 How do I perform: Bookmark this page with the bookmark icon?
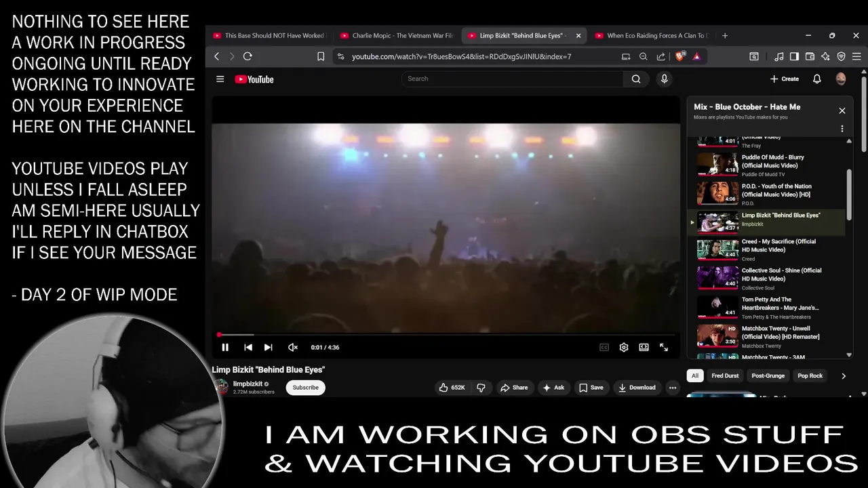tap(321, 56)
